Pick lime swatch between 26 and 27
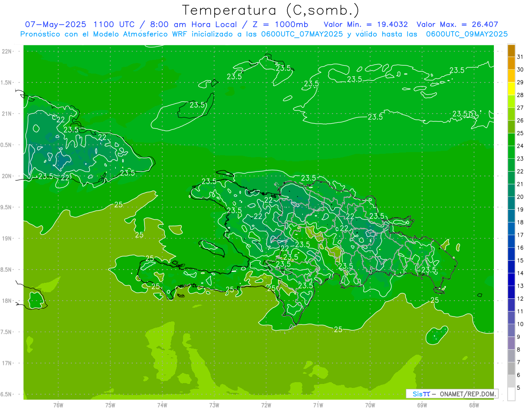This screenshot has width=532, height=411. point(511,114)
